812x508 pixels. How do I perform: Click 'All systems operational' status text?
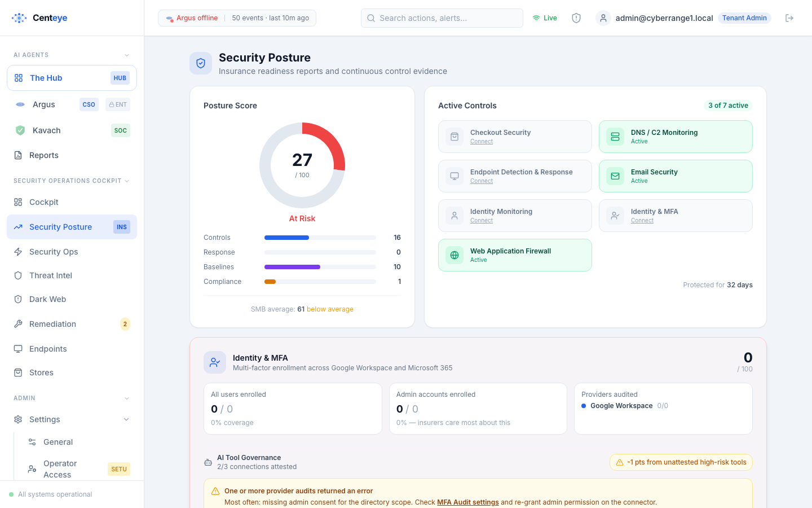55,494
